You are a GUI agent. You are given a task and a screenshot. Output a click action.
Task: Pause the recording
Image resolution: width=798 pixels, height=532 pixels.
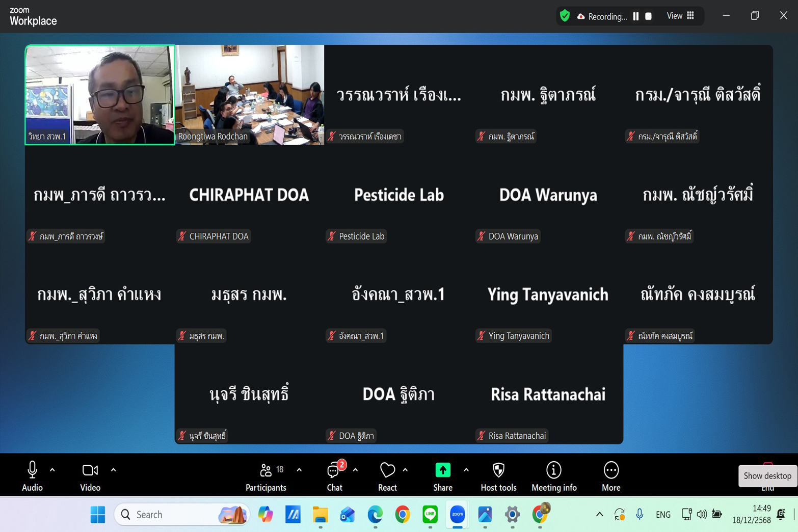point(636,16)
